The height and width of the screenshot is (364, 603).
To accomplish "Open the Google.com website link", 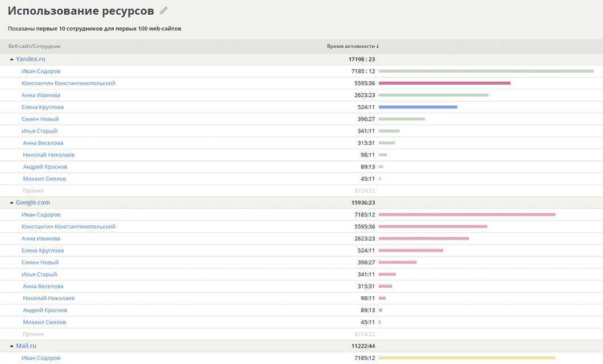I will (x=33, y=202).
